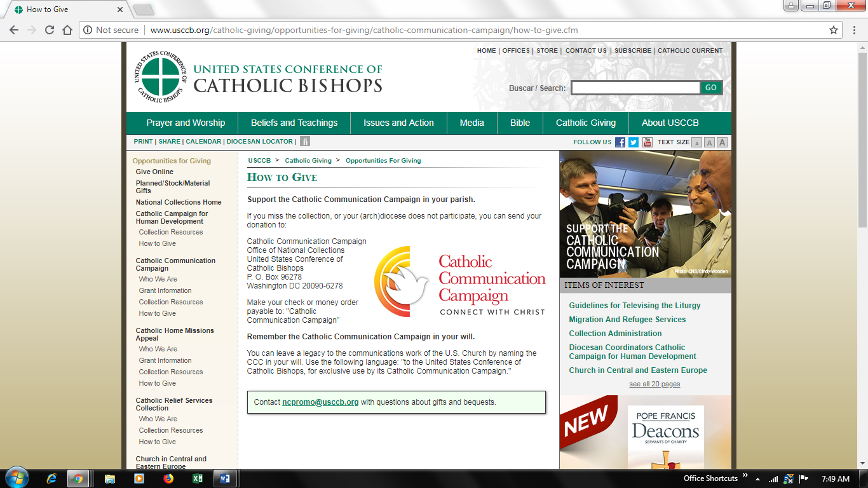Open Give Online in the sidebar
This screenshot has height=488, width=868.
point(154,172)
